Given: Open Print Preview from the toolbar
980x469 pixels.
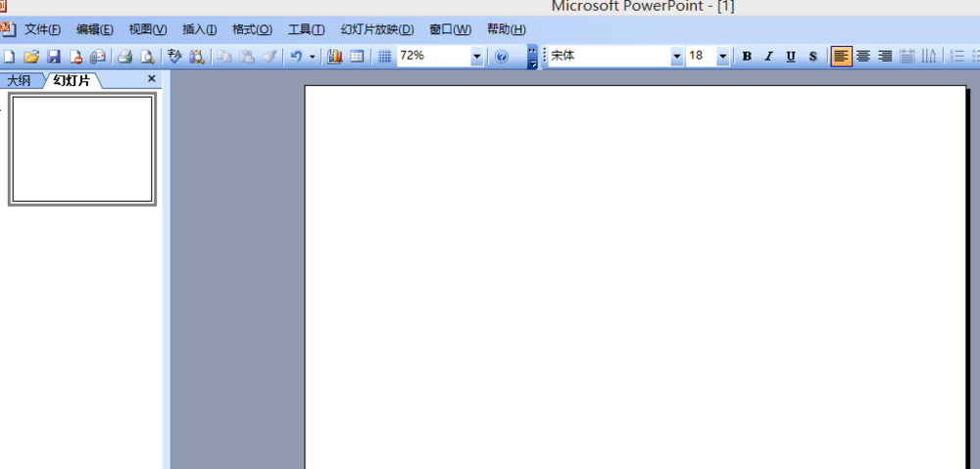Looking at the screenshot, I should coord(148,57).
